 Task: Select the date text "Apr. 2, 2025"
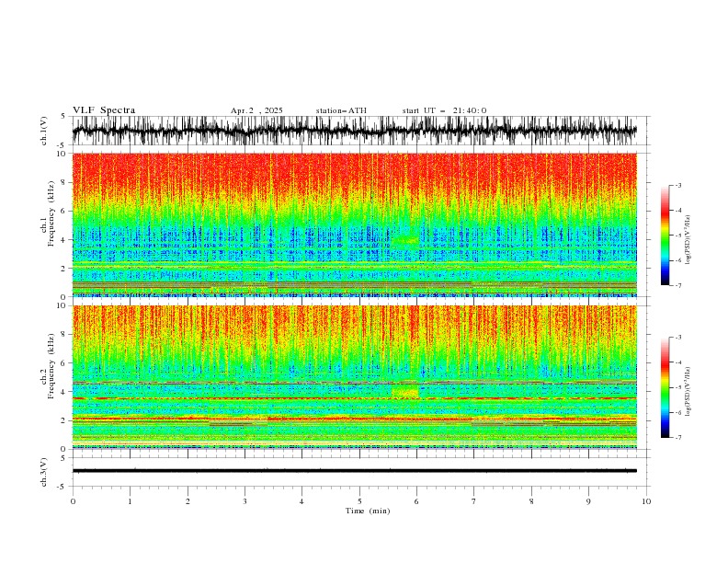click(x=256, y=110)
